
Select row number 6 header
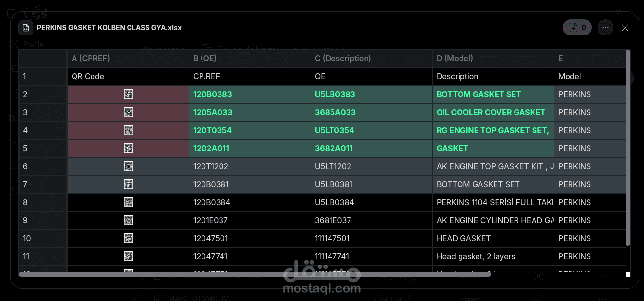(x=43, y=166)
